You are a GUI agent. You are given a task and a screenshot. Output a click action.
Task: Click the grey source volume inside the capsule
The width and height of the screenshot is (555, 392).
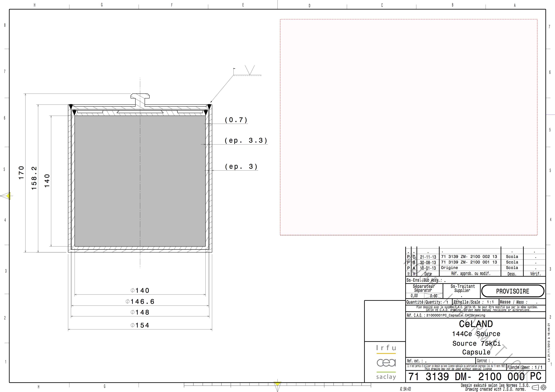pos(140,181)
